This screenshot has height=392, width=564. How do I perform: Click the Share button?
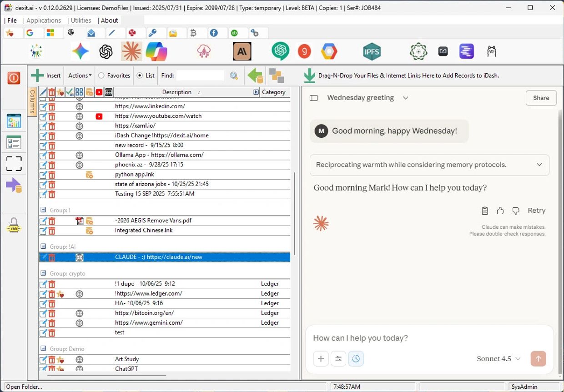pyautogui.click(x=541, y=98)
